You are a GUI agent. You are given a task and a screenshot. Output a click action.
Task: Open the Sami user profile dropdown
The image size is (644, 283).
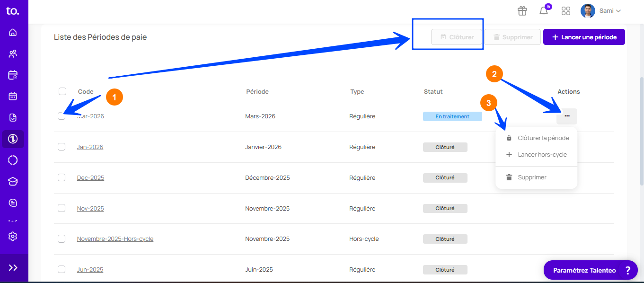click(601, 11)
